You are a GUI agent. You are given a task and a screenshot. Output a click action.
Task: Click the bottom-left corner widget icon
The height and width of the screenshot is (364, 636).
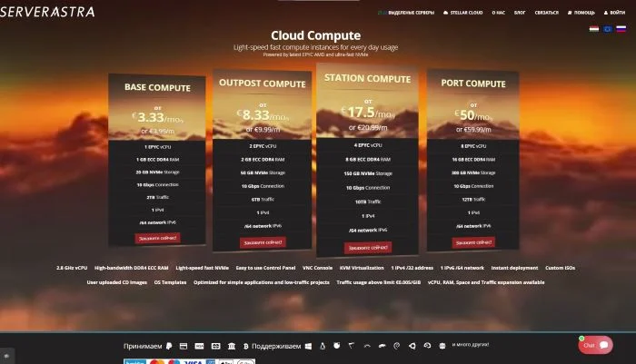[x=7, y=356]
